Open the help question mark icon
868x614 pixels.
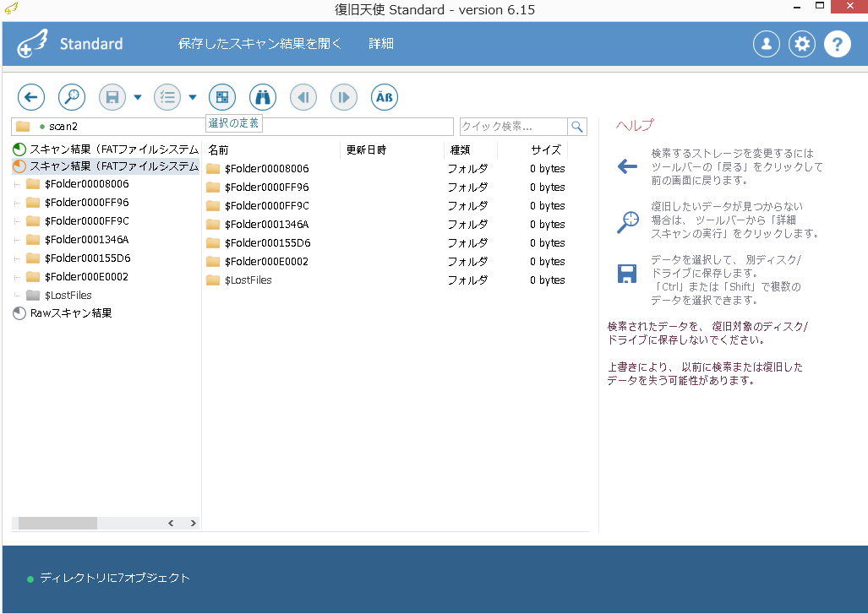tap(838, 44)
